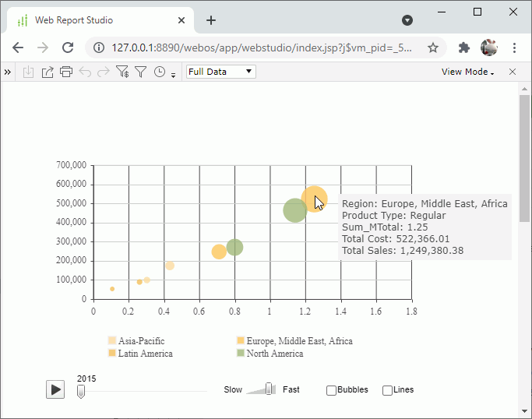Enable the Bubbles checkbox
The image size is (532, 419).
point(332,390)
